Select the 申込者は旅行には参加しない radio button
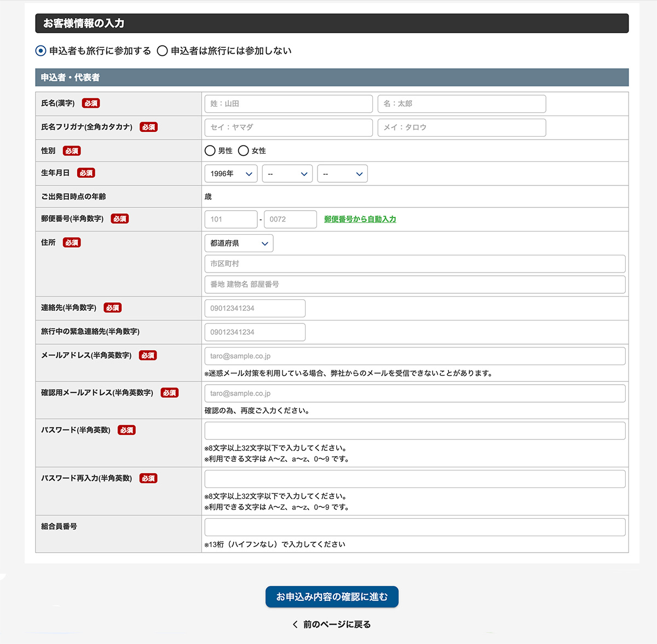Viewport: 657px width, 644px height. 162,50
